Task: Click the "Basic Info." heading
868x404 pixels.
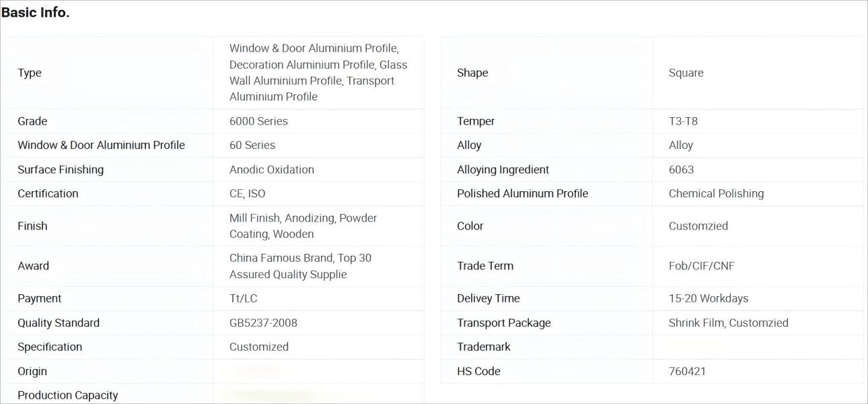Action: (36, 12)
